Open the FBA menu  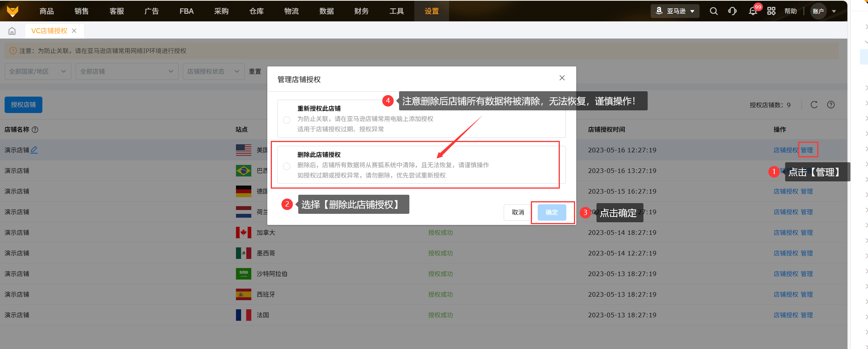click(x=187, y=11)
